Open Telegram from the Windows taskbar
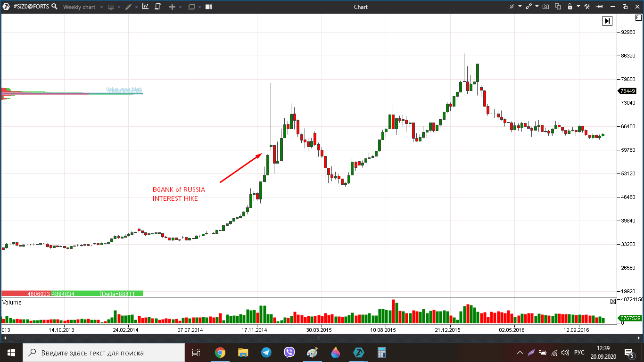 coord(266,352)
